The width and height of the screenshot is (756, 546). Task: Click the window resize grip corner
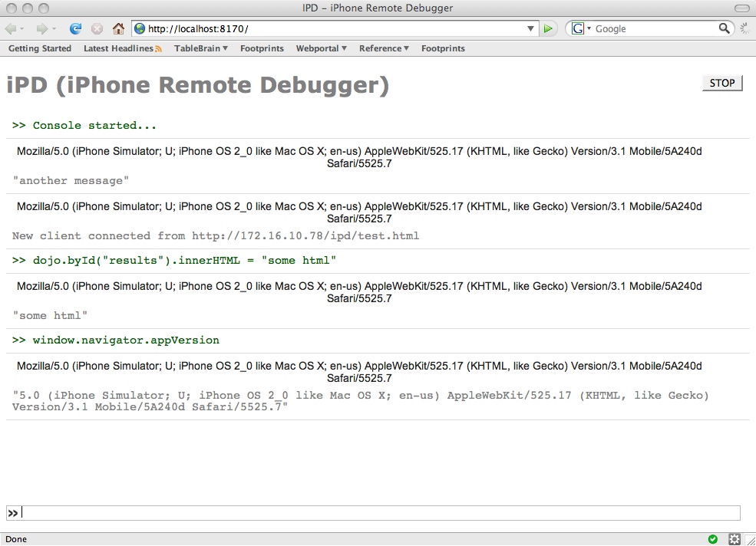[750, 541]
